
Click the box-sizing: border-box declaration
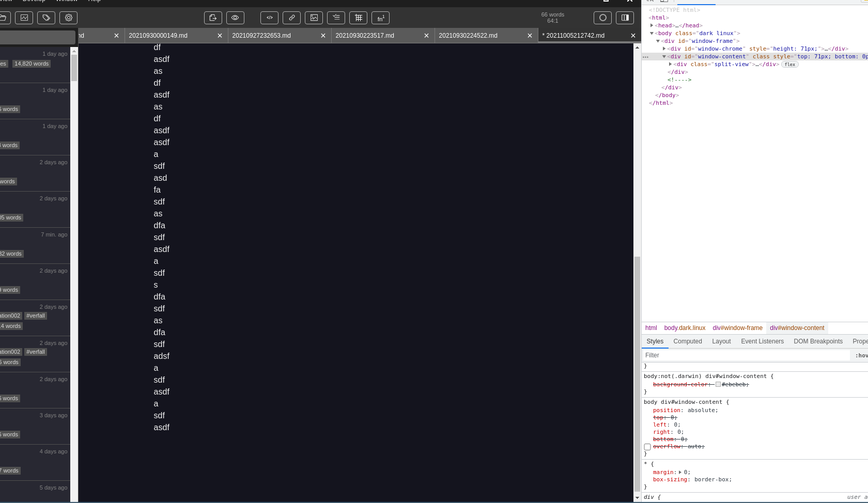click(x=692, y=480)
